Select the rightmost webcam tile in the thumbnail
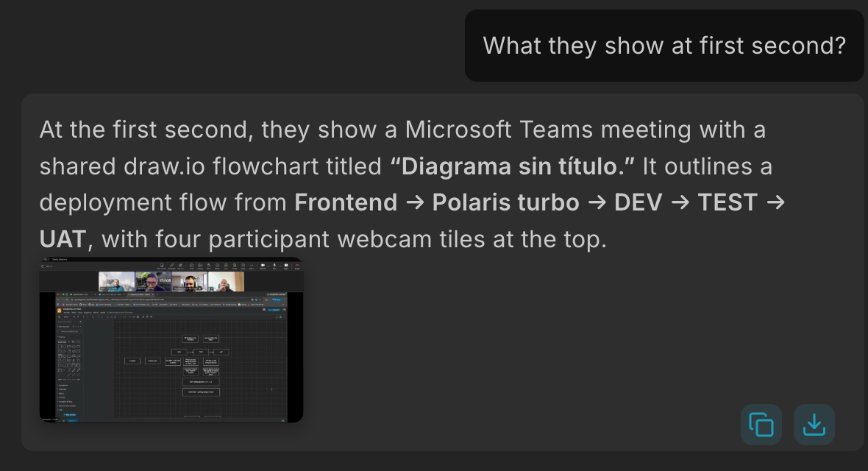 (x=226, y=281)
